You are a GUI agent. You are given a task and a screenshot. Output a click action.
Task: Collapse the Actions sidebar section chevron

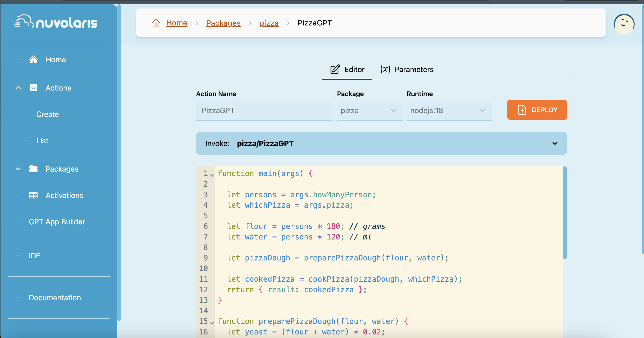pyautogui.click(x=18, y=88)
